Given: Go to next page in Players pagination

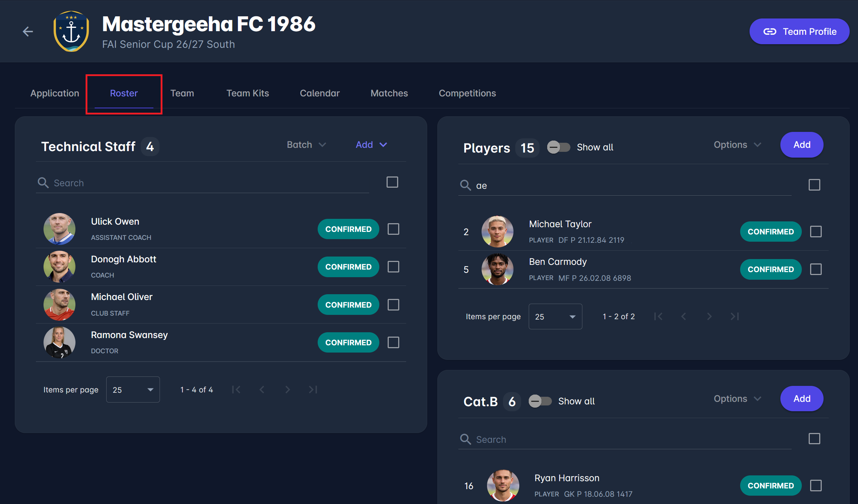Looking at the screenshot, I should coord(709,316).
